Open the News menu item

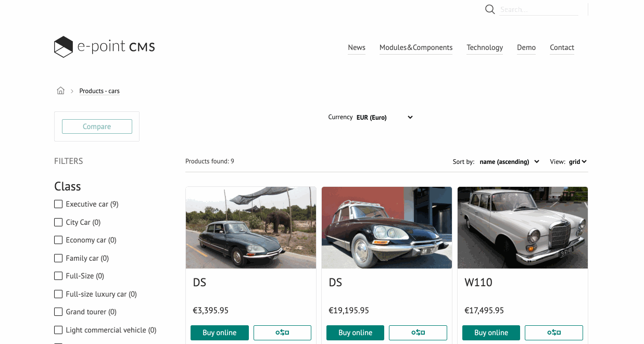coord(357,47)
